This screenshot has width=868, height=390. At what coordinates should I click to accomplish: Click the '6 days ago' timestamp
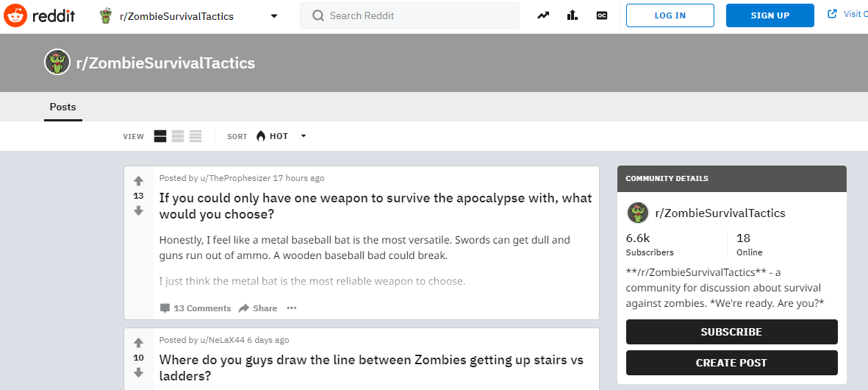click(x=268, y=340)
